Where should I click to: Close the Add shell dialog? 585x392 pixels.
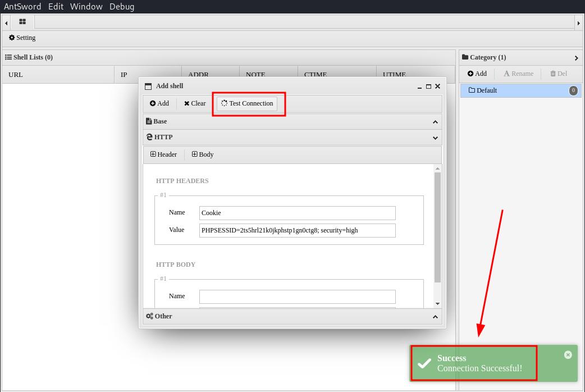(x=438, y=86)
